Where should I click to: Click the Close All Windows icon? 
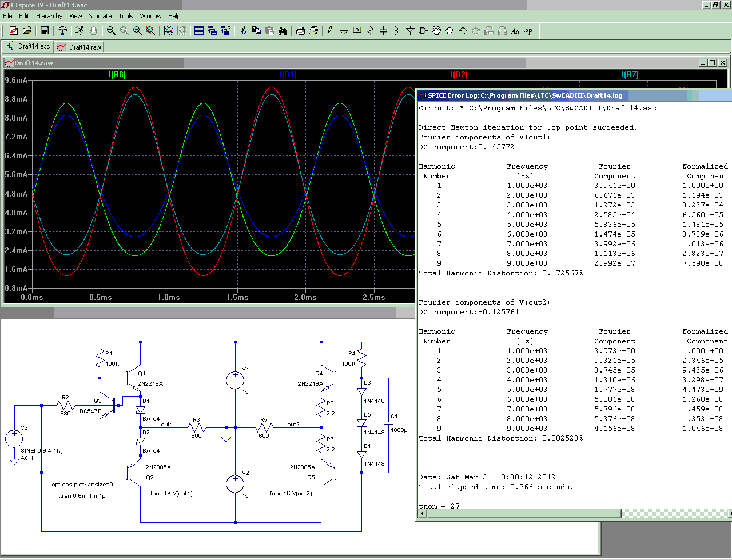pos(225,31)
